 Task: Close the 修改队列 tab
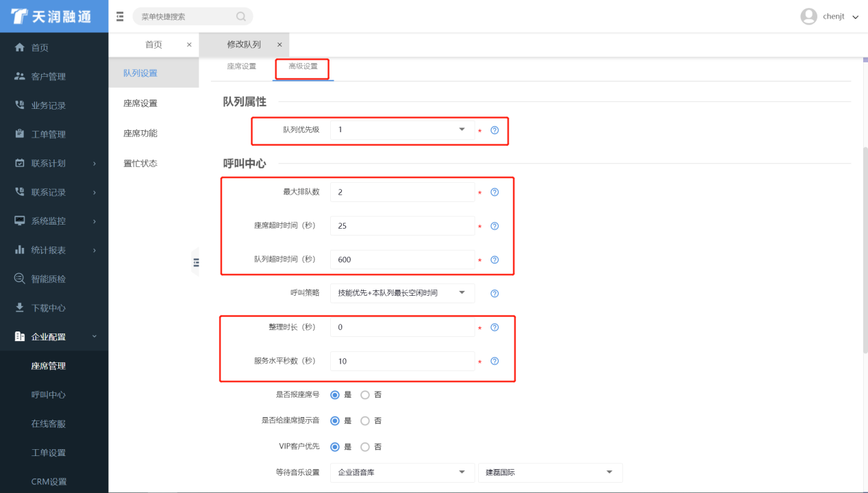[x=280, y=45]
